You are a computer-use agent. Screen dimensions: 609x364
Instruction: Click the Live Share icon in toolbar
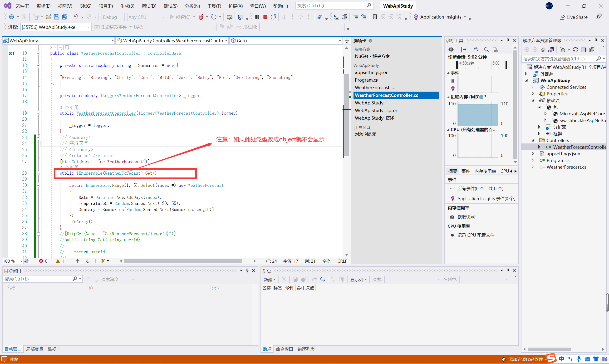560,17
